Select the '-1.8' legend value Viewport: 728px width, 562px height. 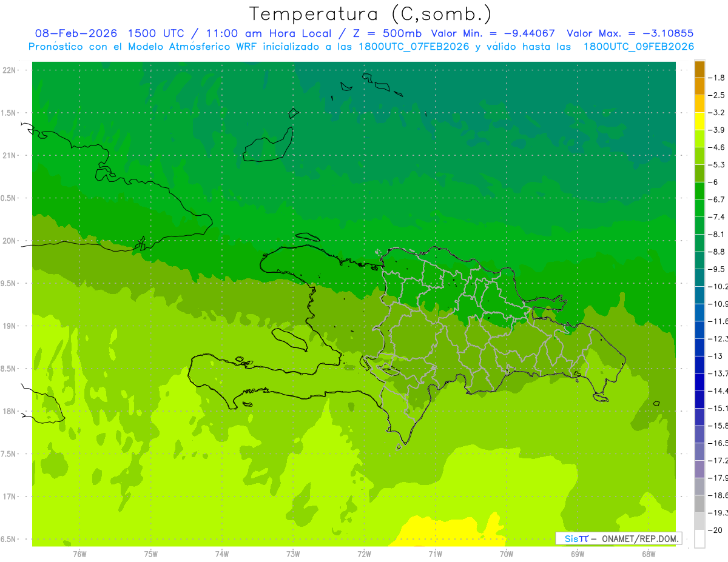click(718, 78)
